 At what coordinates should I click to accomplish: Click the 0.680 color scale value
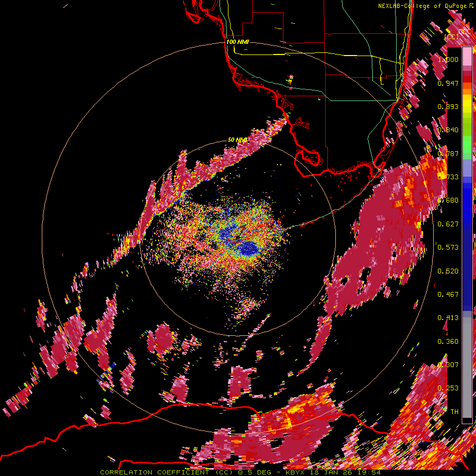[448, 200]
